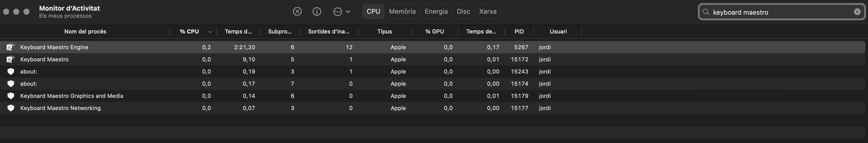Screen dimensions: 868x143
Task: Sort by Nom del procés column header
Action: (x=85, y=31)
